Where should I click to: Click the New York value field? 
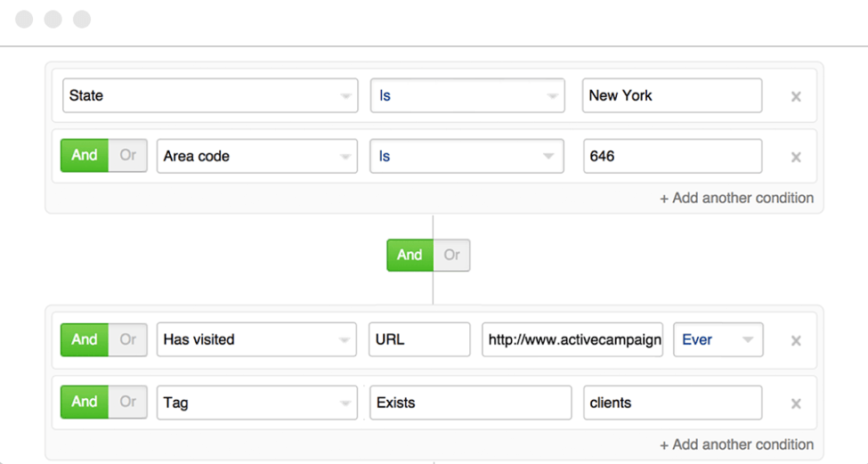coord(672,96)
